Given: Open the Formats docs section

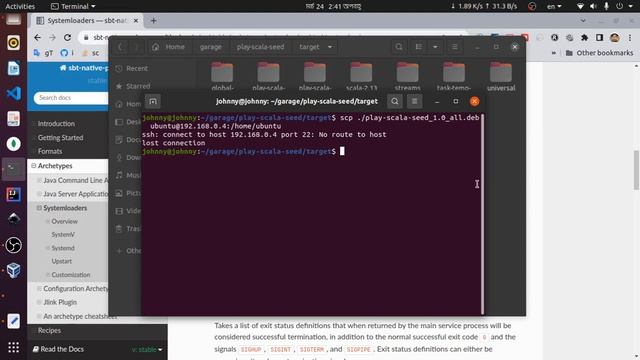Looking at the screenshot, I should pyautogui.click(x=50, y=151).
